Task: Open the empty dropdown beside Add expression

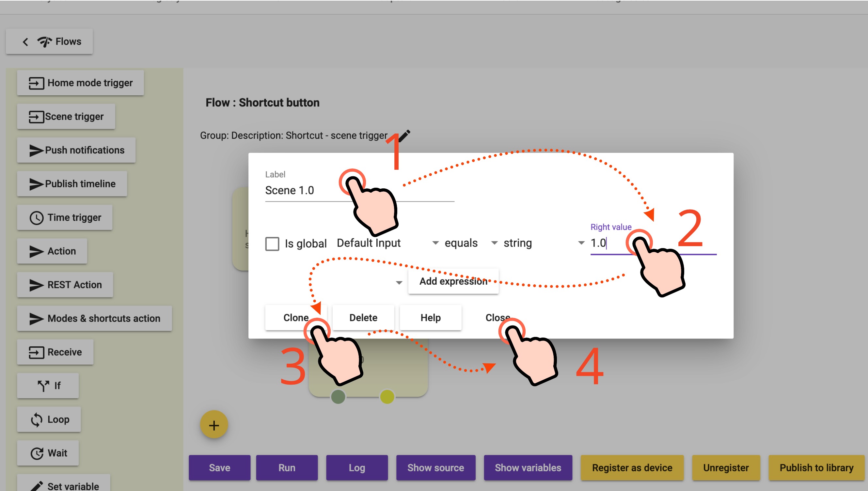Action: (x=399, y=283)
